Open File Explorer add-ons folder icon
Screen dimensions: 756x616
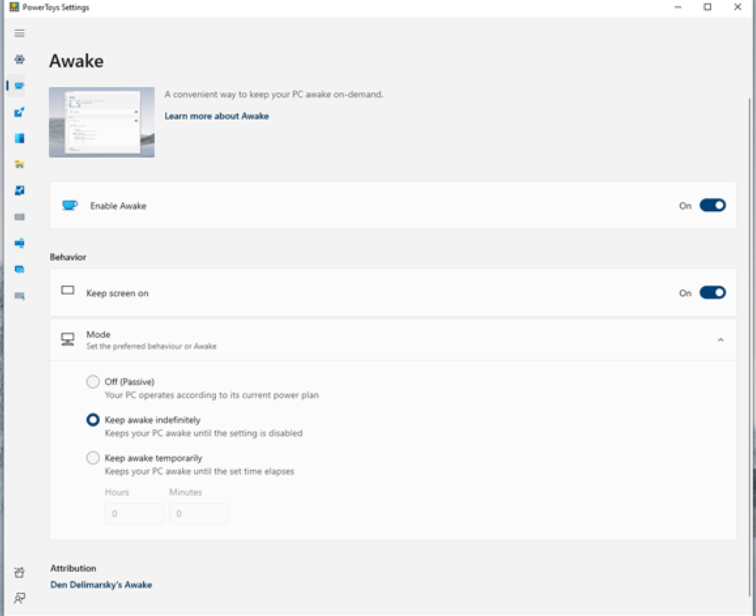click(x=19, y=164)
